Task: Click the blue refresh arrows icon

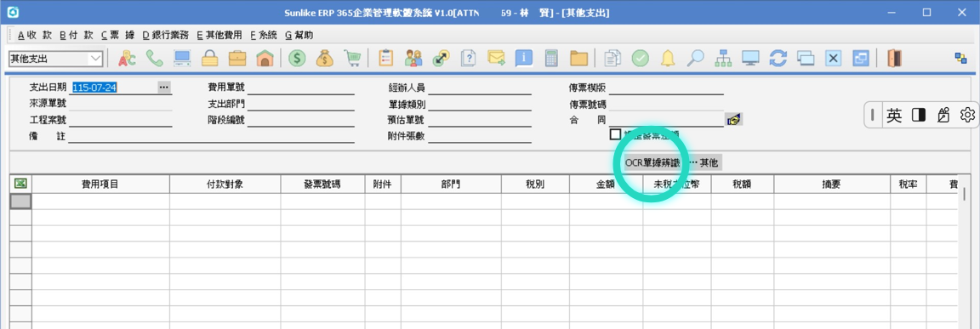Action: coord(778,58)
